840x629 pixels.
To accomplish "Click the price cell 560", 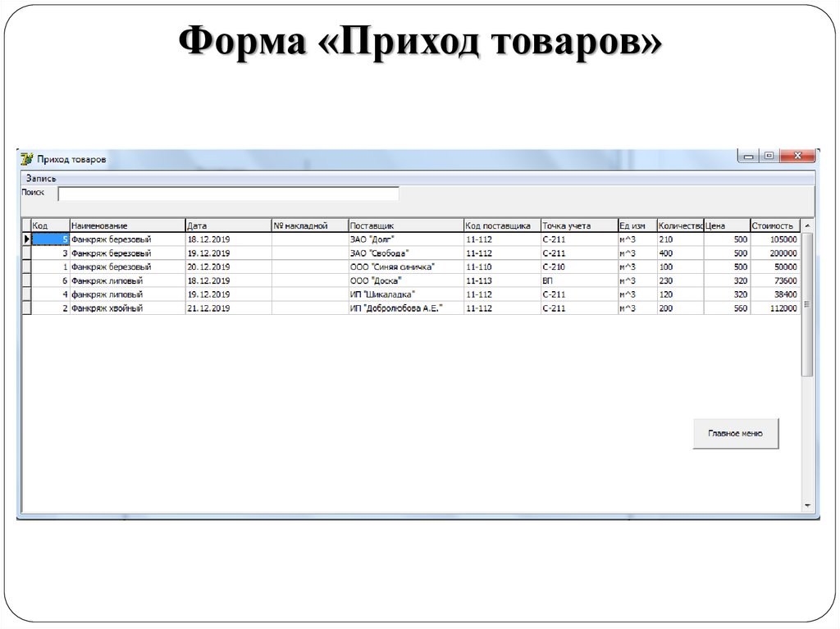I will point(727,308).
